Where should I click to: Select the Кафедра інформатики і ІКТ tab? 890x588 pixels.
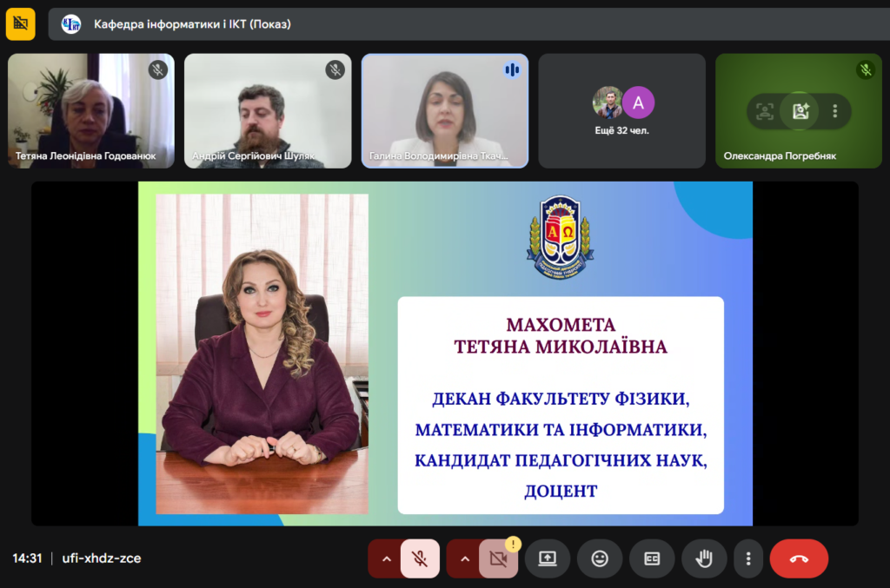[x=191, y=24]
